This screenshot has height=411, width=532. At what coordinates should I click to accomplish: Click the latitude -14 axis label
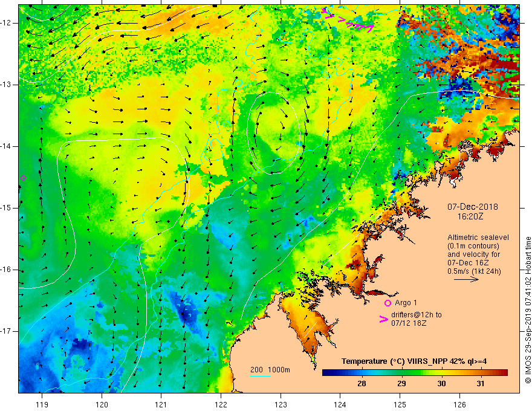(x=6, y=146)
